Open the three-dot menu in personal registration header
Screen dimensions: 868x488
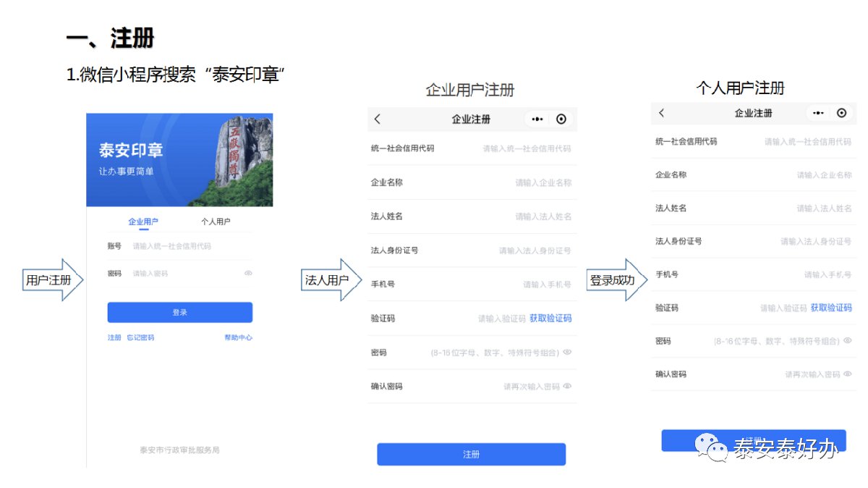pos(818,113)
